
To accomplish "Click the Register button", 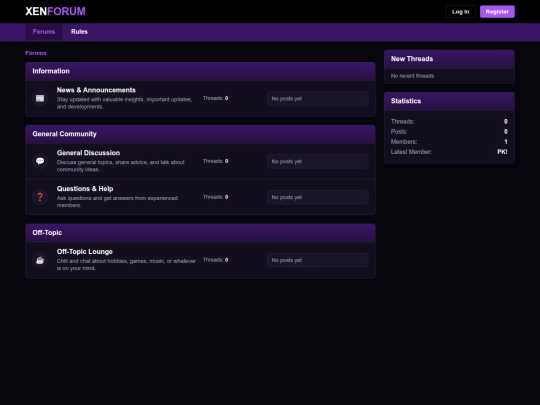I will pos(497,12).
